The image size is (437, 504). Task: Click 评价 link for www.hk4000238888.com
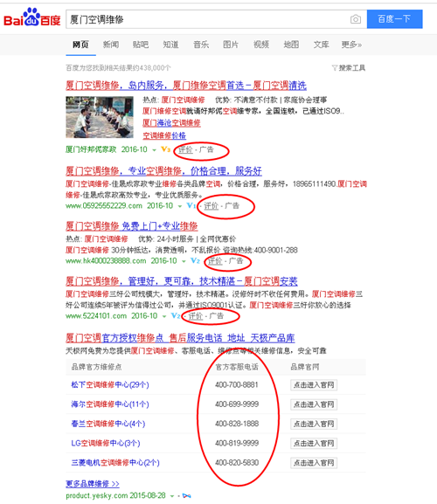coord(215,260)
